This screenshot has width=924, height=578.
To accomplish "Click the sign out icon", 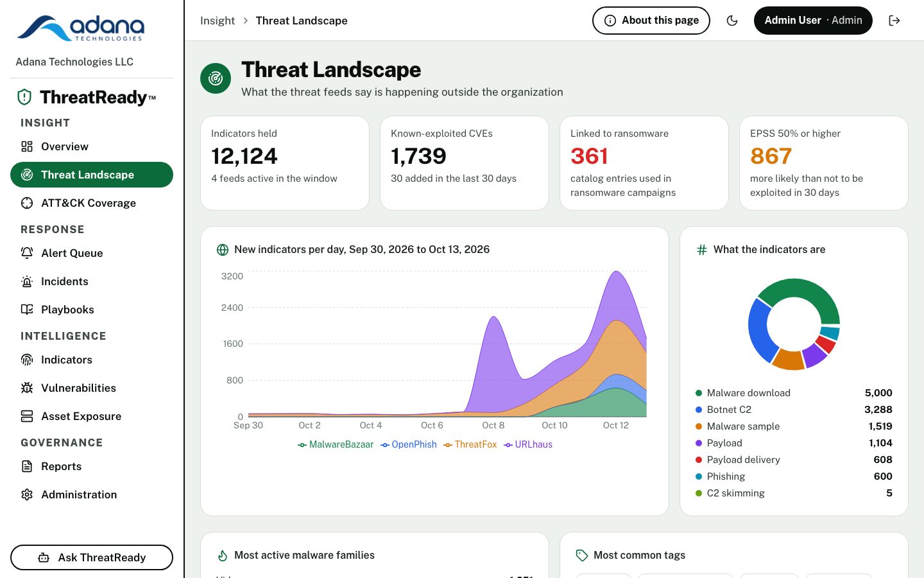I will (894, 21).
